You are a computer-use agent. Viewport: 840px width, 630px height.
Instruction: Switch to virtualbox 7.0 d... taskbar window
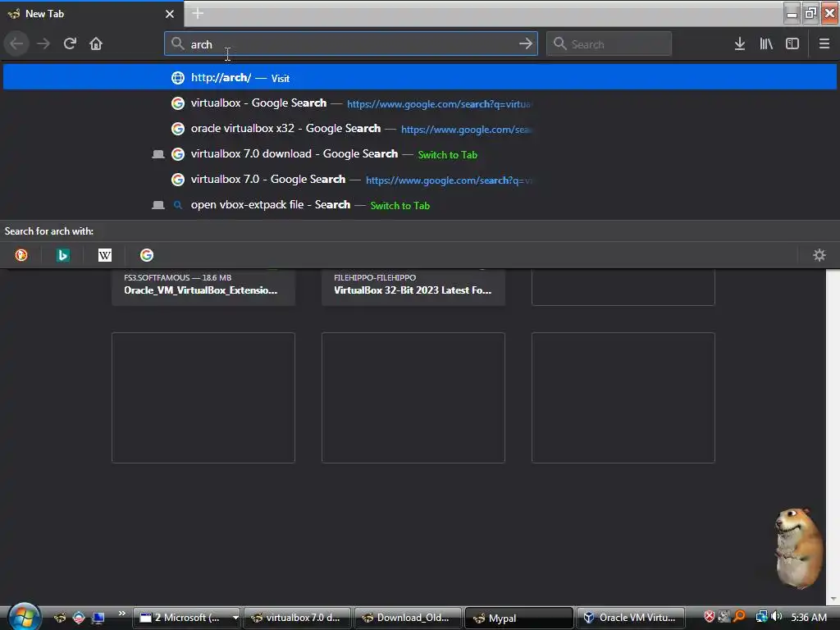coord(297,618)
